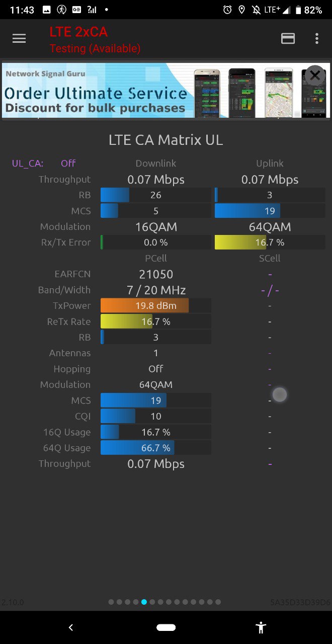Image resolution: width=332 pixels, height=644 pixels.
Task: Close the Network Signal Guru ad banner
Action: coord(315,75)
